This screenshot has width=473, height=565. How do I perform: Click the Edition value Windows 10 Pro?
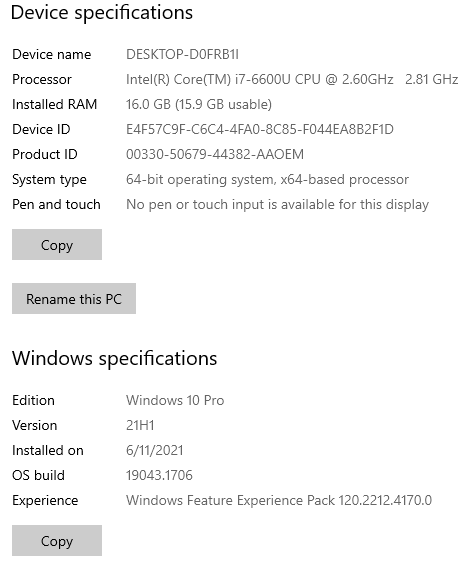175,400
